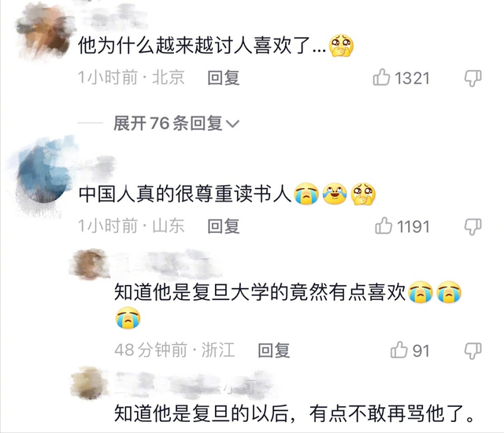Open the first commenter's blurred avatar

[44, 31]
